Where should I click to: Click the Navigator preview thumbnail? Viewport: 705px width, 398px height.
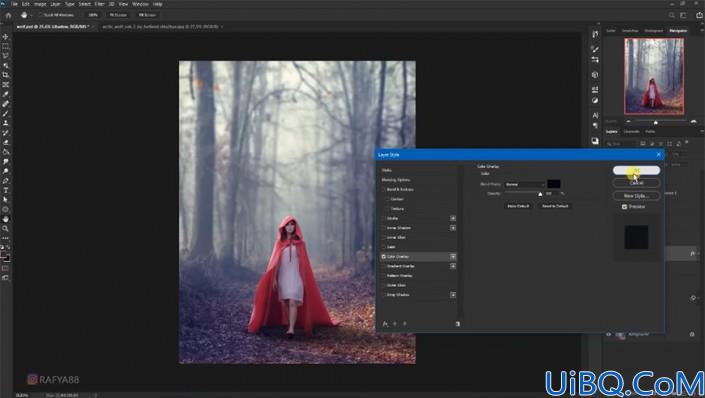pos(654,76)
